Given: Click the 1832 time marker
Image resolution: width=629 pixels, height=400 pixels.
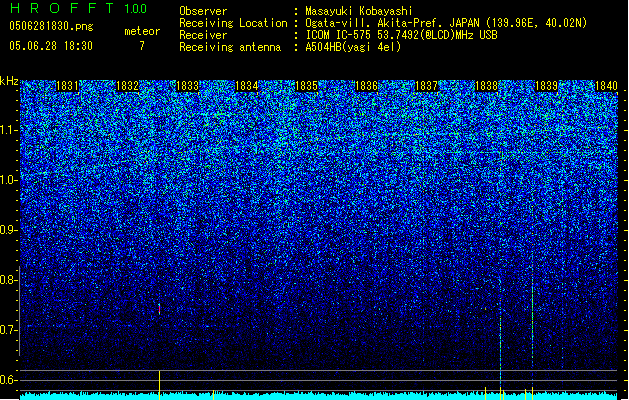Looking at the screenshot, I should click(x=128, y=86).
